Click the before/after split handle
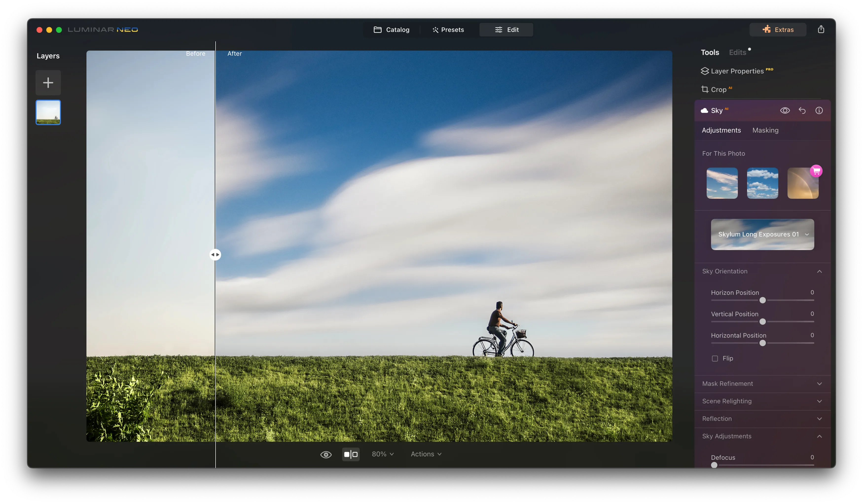 [215, 254]
